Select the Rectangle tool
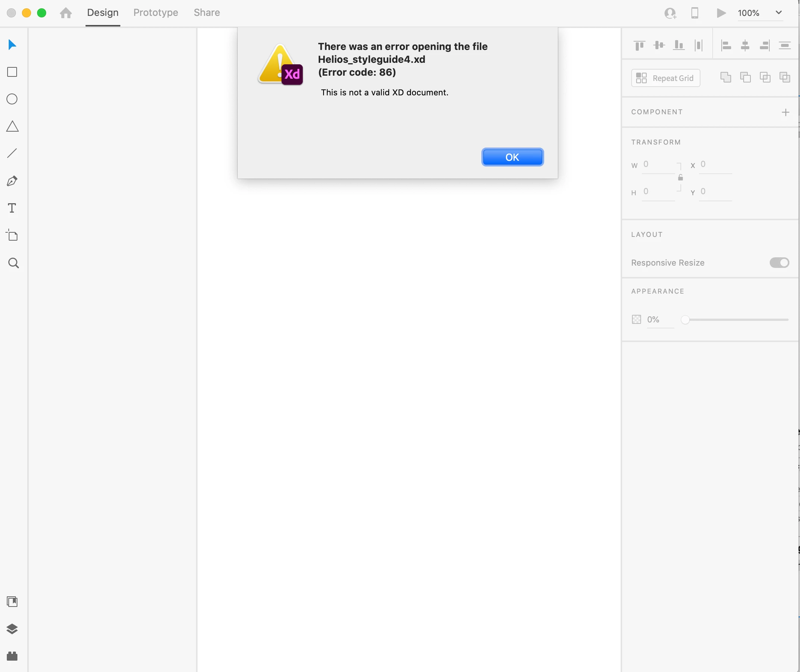This screenshot has height=672, width=800. click(x=12, y=72)
